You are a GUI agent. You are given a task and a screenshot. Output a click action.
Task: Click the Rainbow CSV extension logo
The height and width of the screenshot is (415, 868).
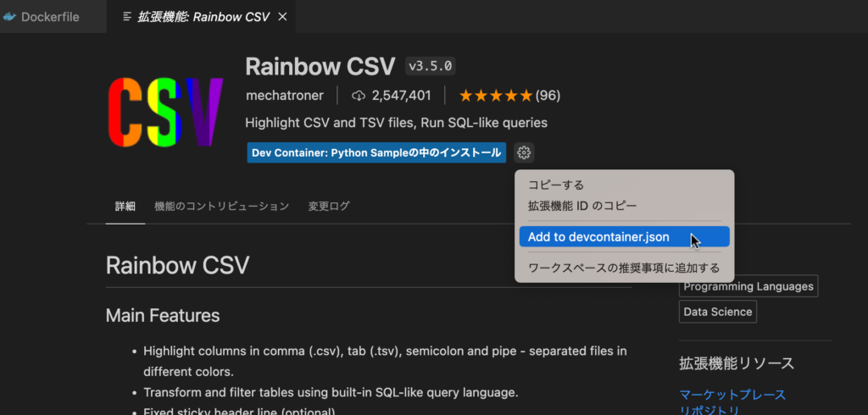click(165, 112)
